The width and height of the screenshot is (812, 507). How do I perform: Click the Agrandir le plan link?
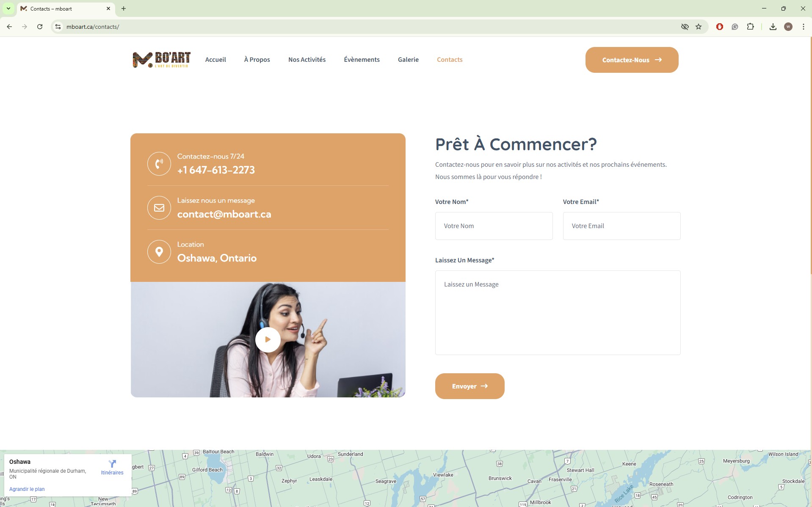[x=27, y=489]
